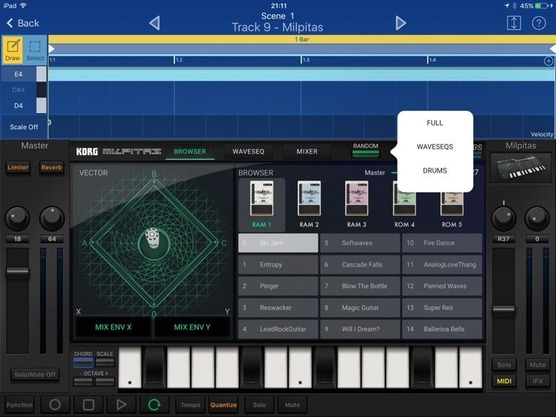Screen dimensions: 556x417
Task: Toggle Milpitas track Solo
Action: click(x=504, y=365)
